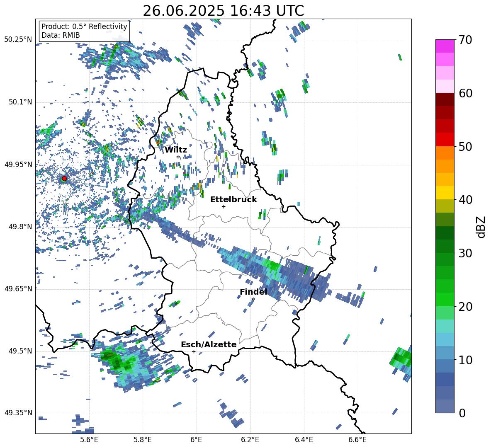Click the colorbar tick label 50
Viewport: 491px width, 448px height.
[x=465, y=146]
